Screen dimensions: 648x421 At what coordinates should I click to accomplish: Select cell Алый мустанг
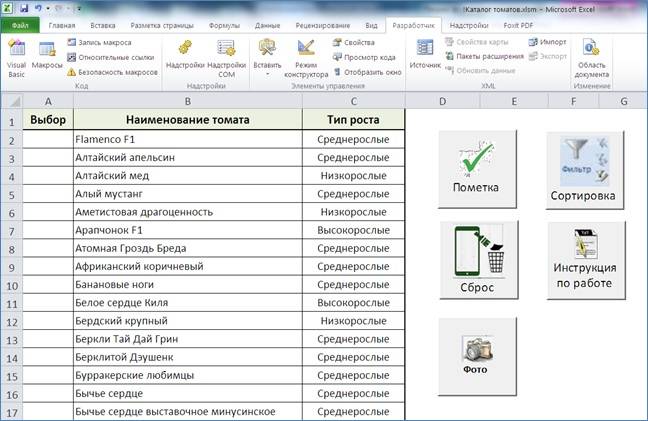(x=188, y=194)
